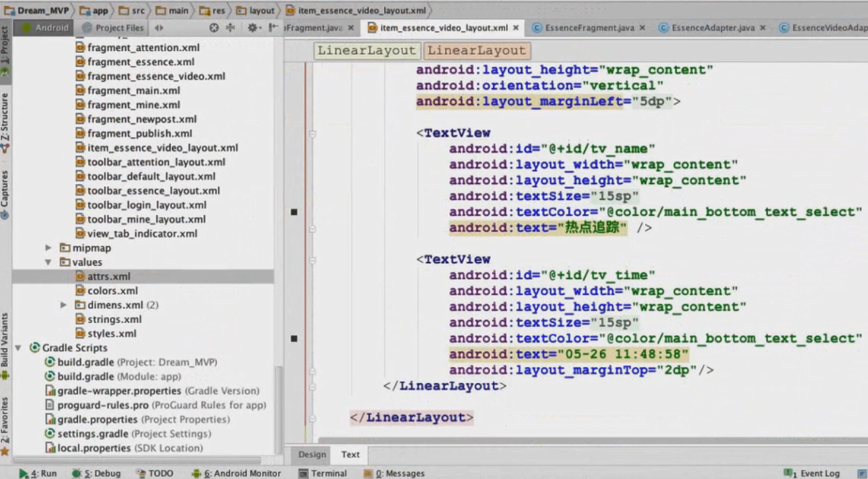Open the Terminal tool window
This screenshot has height=479, width=868.
323,473
